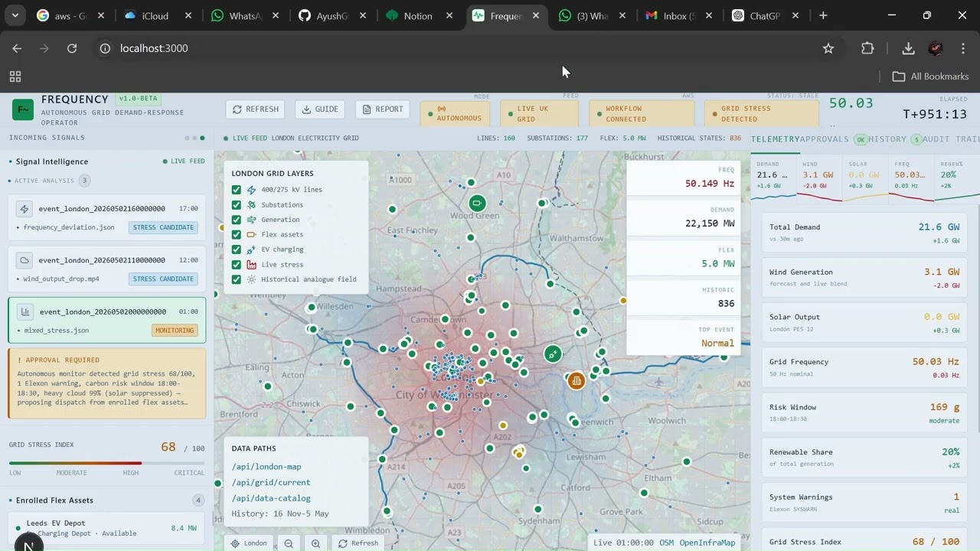The width and height of the screenshot is (980, 551).
Task: Select the mixed_stress.json monitoring event card
Action: (x=107, y=320)
